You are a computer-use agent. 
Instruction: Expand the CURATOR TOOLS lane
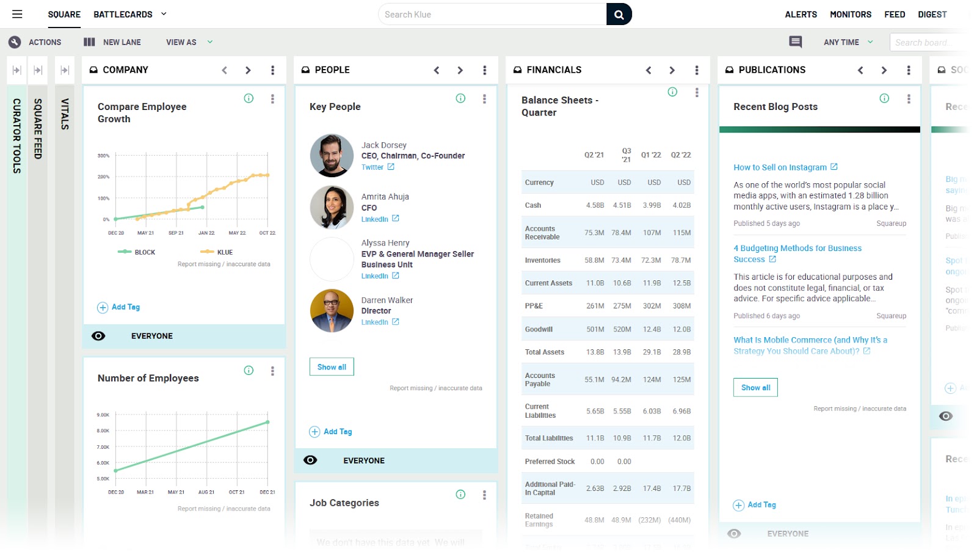16,70
